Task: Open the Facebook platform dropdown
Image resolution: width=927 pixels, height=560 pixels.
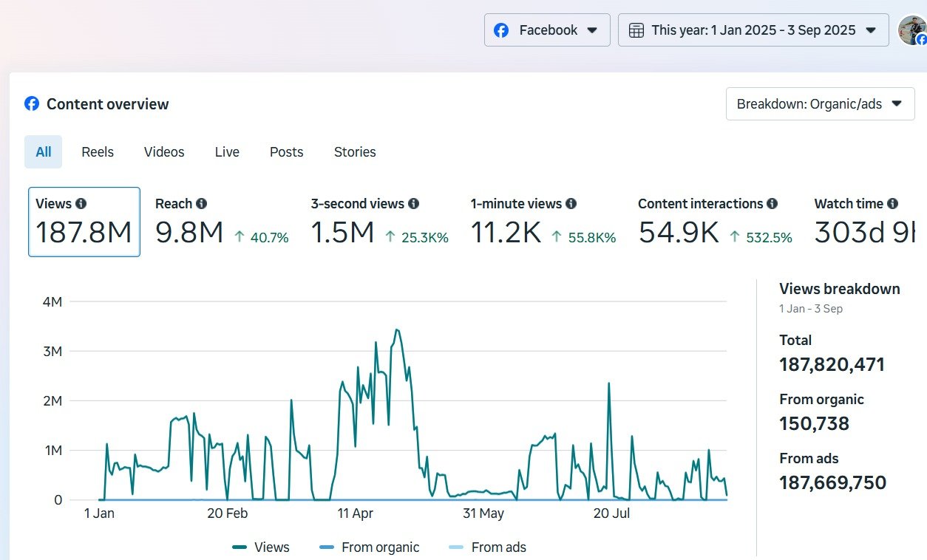Action: tap(547, 30)
